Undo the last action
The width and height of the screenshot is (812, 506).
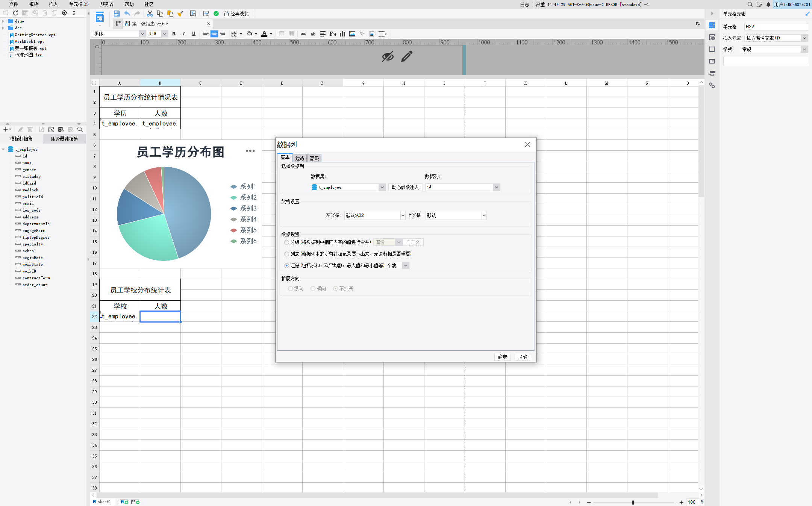[x=127, y=14]
